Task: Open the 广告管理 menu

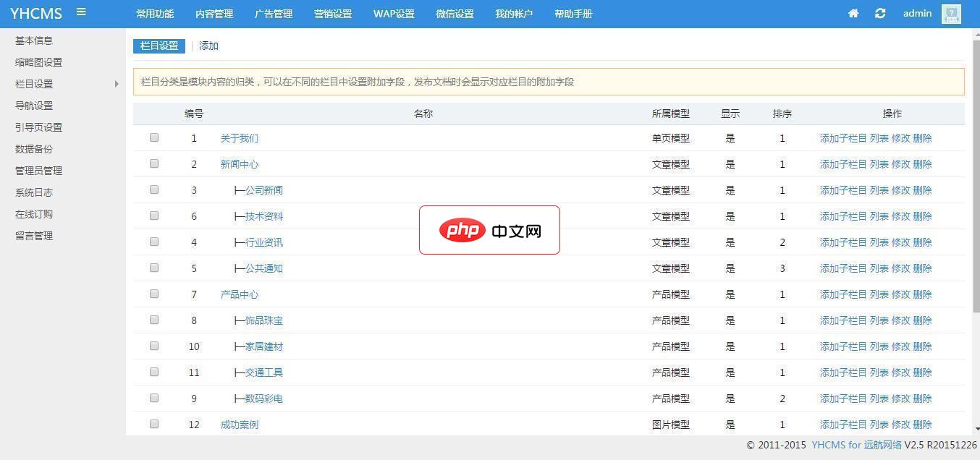Action: pyautogui.click(x=274, y=13)
